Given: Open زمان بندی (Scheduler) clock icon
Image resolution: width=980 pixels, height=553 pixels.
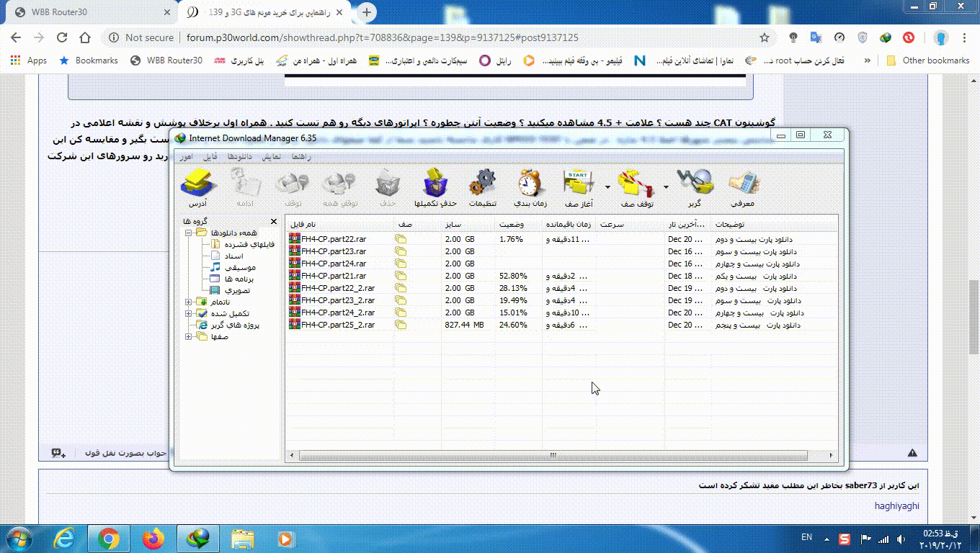Looking at the screenshot, I should coord(531,187).
